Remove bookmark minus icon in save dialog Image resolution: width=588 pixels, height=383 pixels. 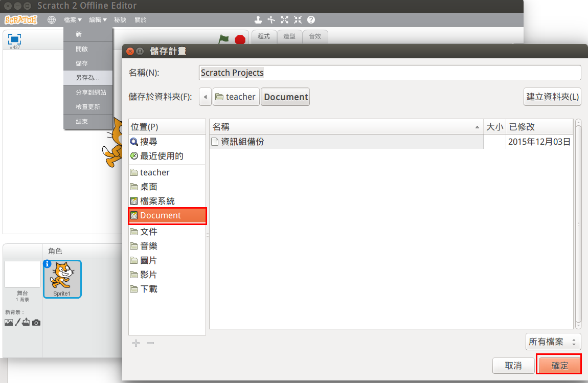[150, 343]
